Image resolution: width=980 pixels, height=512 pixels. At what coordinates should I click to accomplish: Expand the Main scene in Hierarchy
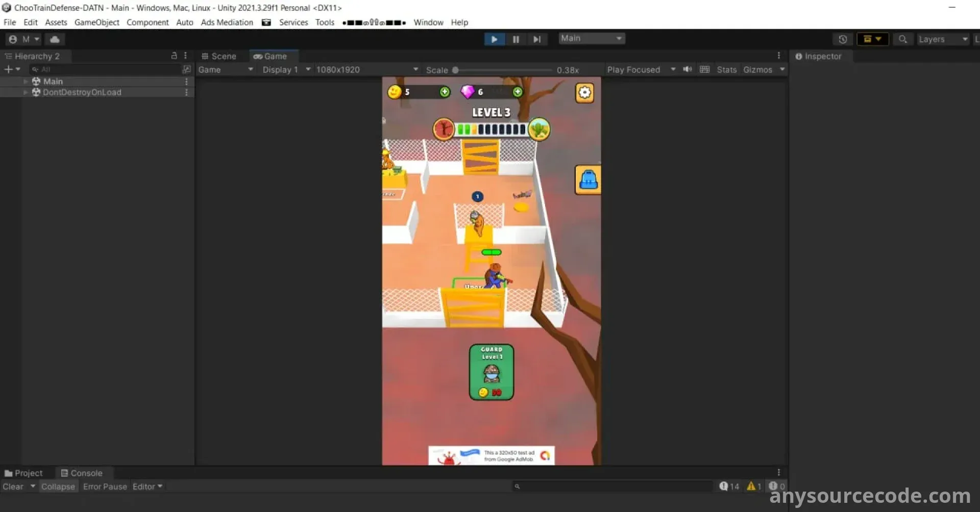tap(26, 82)
